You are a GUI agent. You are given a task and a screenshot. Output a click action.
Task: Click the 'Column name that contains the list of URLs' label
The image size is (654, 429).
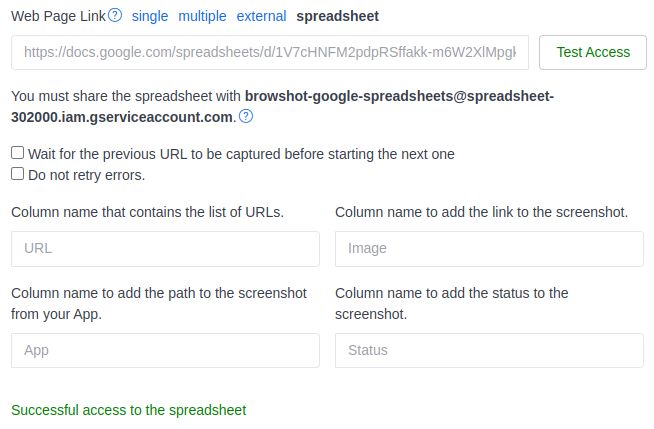tap(147, 212)
